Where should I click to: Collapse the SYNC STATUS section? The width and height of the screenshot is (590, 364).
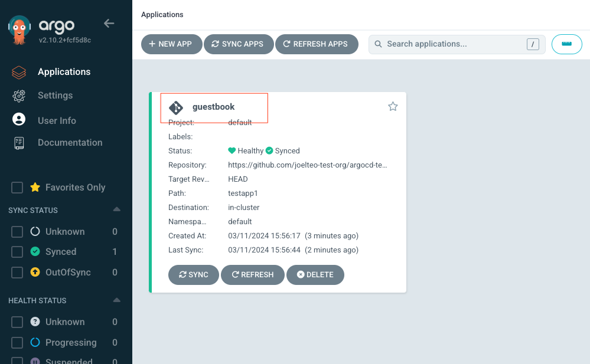pyautogui.click(x=116, y=209)
